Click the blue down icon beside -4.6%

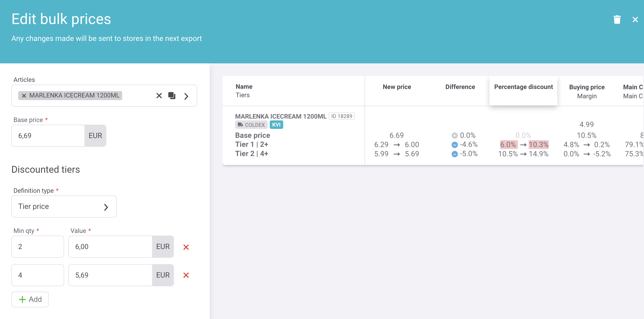point(454,145)
